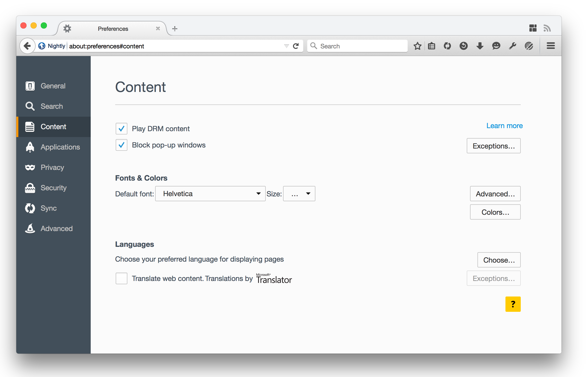Screen dimensions: 588x377
Task: Open the Default font Helvetica dropdown
Action: [210, 194]
